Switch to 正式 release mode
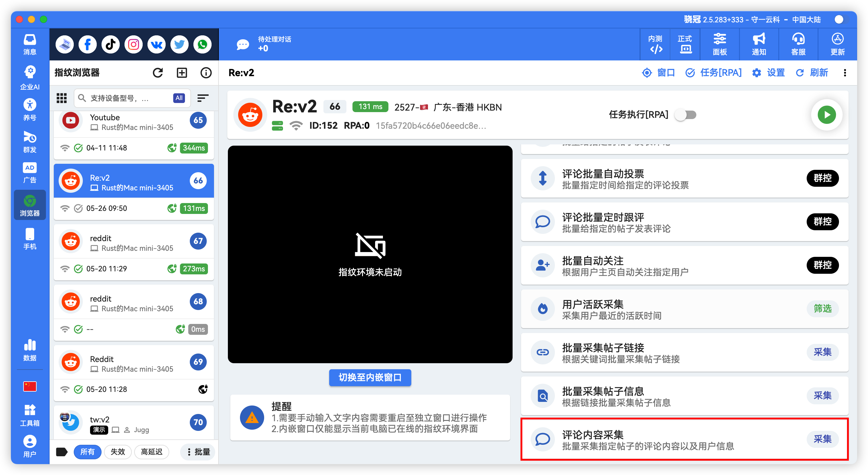This screenshot has width=868, height=475. tap(685, 44)
